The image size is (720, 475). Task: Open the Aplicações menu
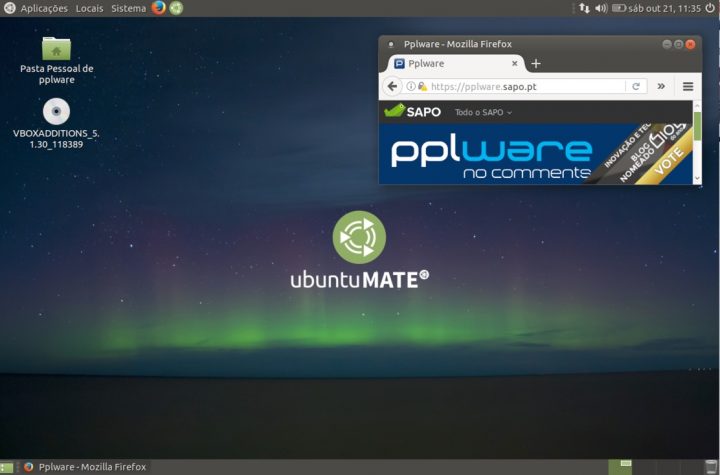(x=44, y=8)
